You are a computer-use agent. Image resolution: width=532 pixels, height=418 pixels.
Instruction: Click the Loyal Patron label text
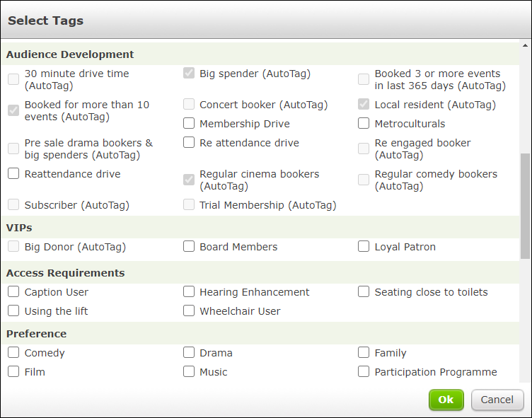(x=405, y=247)
